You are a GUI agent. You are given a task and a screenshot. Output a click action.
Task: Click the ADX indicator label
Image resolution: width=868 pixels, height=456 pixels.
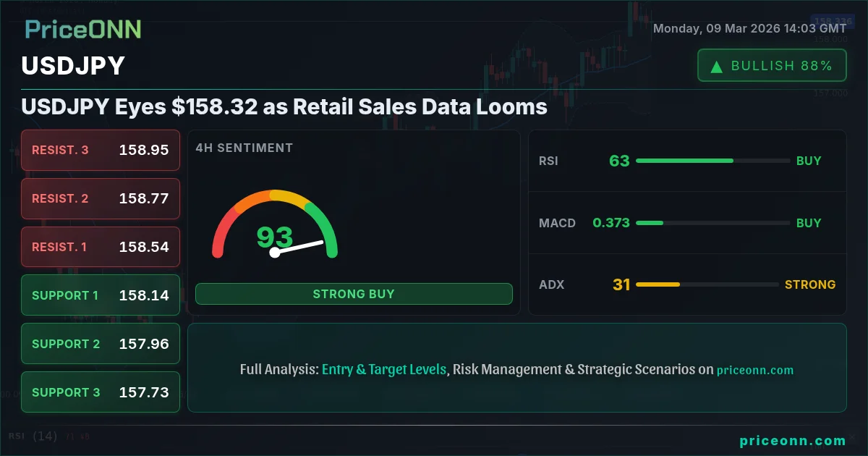pos(551,284)
